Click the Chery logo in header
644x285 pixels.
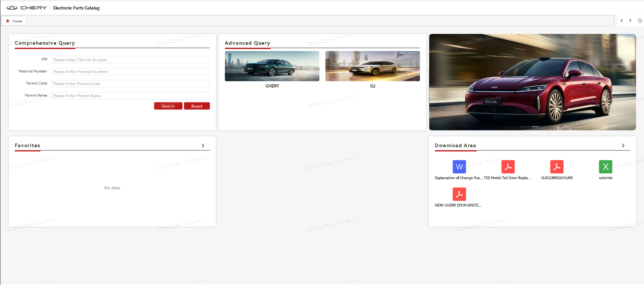tap(27, 8)
